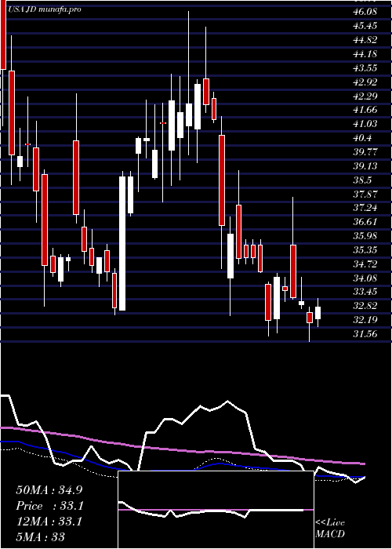
Task: Select the 38.5 price axis label
Action: click(x=362, y=180)
